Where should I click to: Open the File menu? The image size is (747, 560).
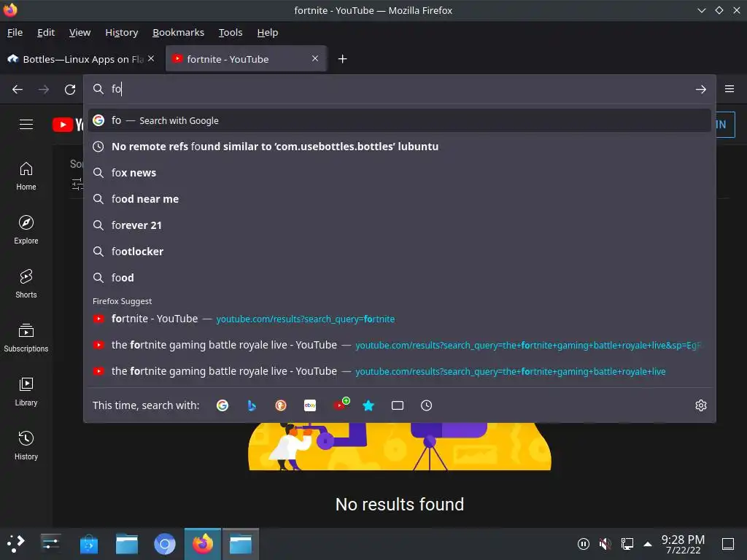point(15,32)
